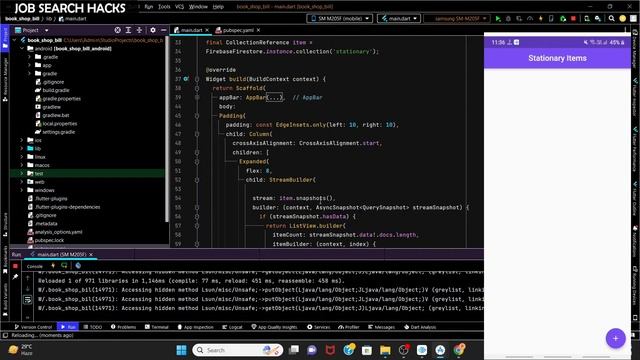
Task: Stop process with red square in Run panel
Action: (15, 266)
